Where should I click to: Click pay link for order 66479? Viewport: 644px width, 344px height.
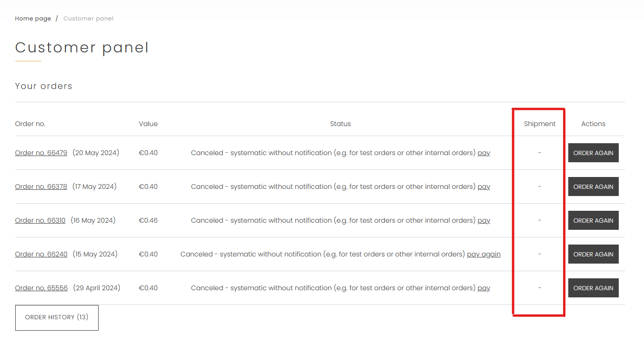[483, 153]
